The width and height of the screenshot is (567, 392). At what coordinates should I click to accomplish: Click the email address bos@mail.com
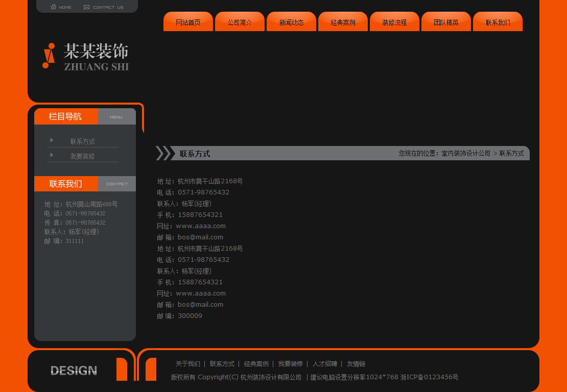point(200,237)
